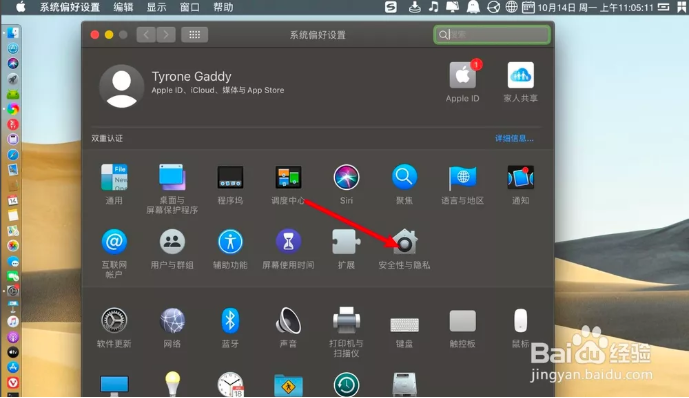This screenshot has width=689, height=398.
Task: Go back with the toolbar back arrow
Action: [146, 35]
